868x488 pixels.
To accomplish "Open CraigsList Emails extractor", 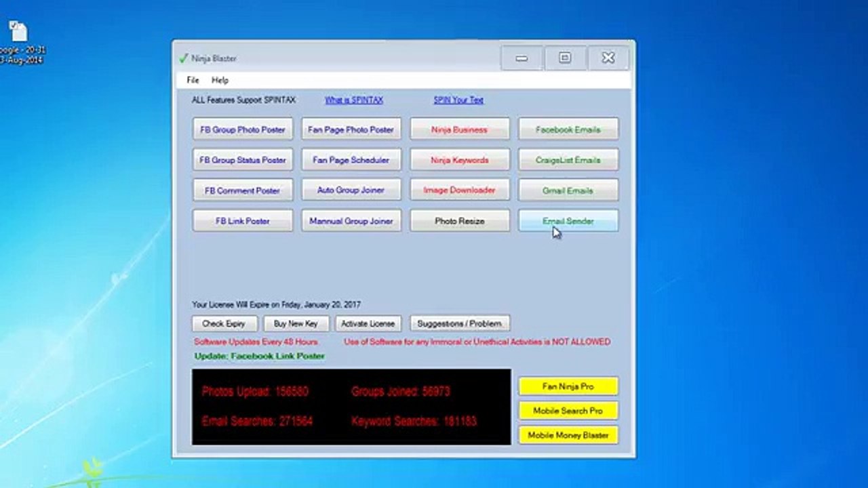I will (568, 160).
